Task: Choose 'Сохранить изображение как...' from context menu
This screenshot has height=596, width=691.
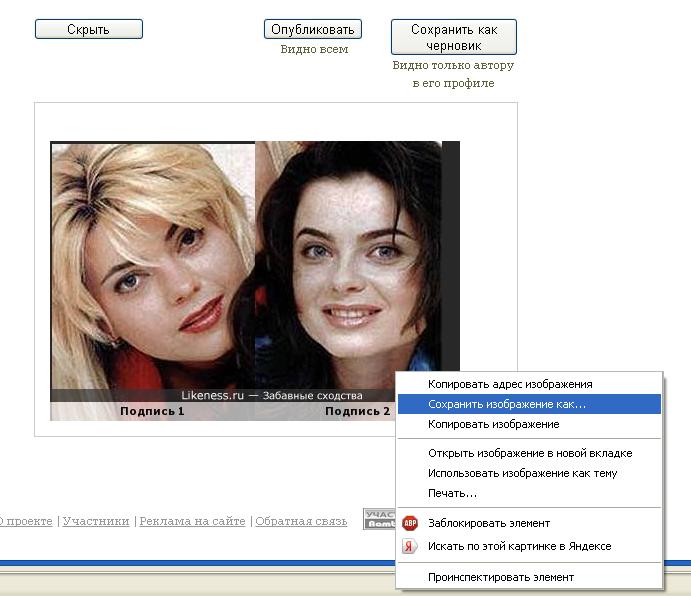Action: 507,404
